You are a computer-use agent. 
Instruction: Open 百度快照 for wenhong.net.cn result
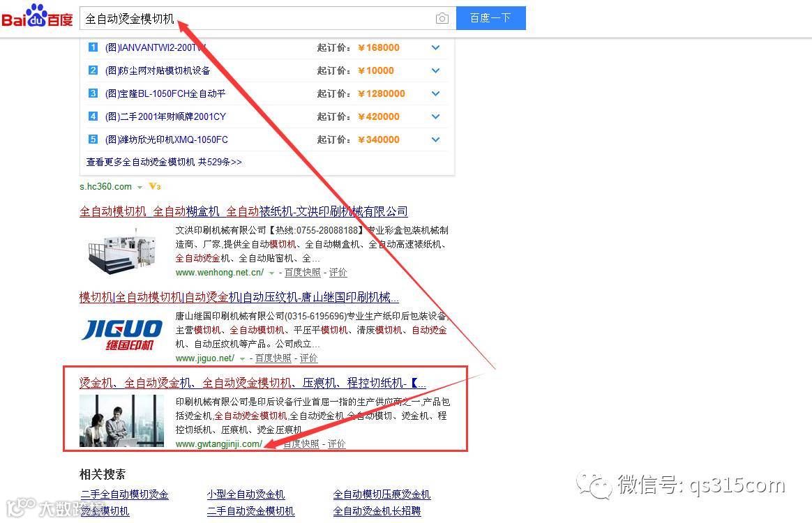(x=303, y=273)
